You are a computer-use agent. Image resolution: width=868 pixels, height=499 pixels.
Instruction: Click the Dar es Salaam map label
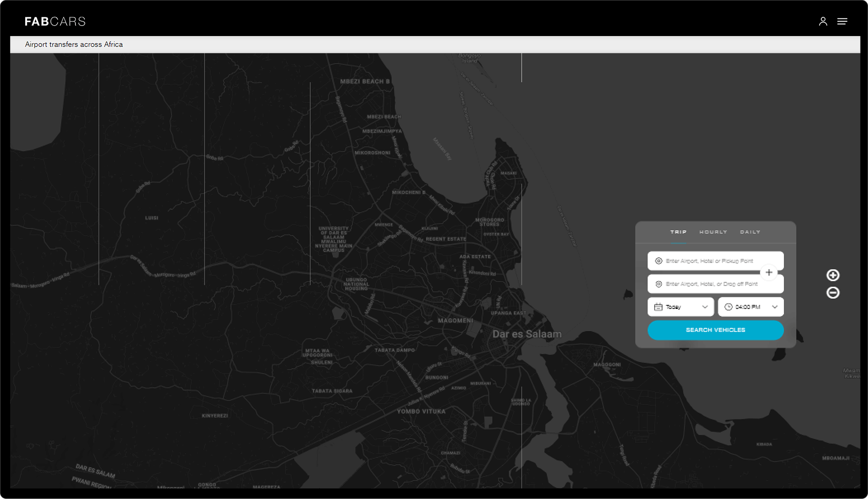(x=527, y=334)
